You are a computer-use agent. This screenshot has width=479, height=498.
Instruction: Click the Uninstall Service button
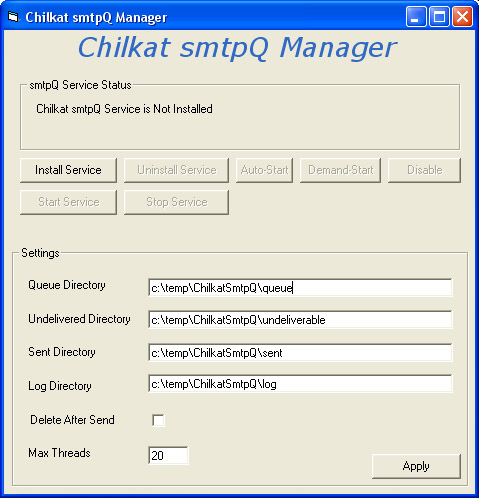click(176, 170)
